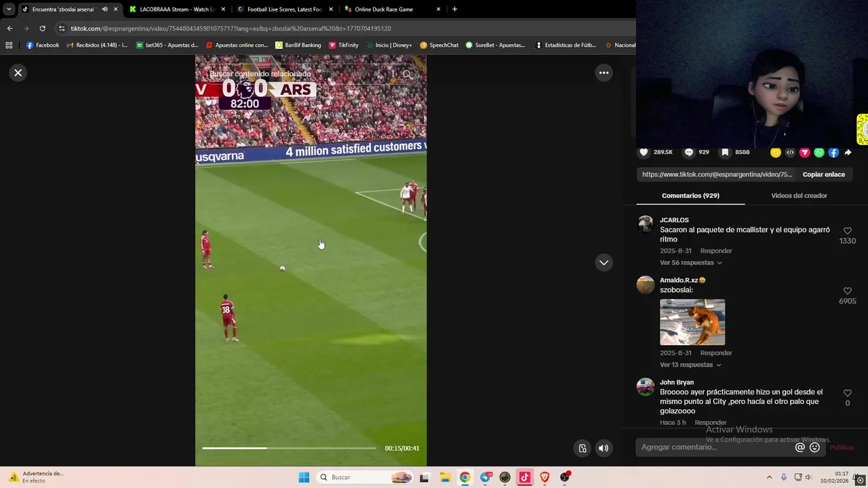Open the cat image in Arnaldo's comment
The width and height of the screenshot is (868, 488).
[x=692, y=322]
